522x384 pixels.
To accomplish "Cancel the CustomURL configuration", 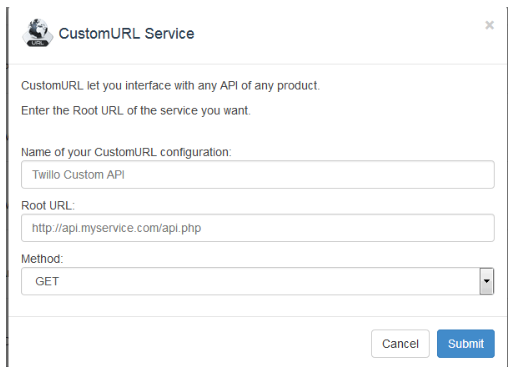I will pos(400,344).
